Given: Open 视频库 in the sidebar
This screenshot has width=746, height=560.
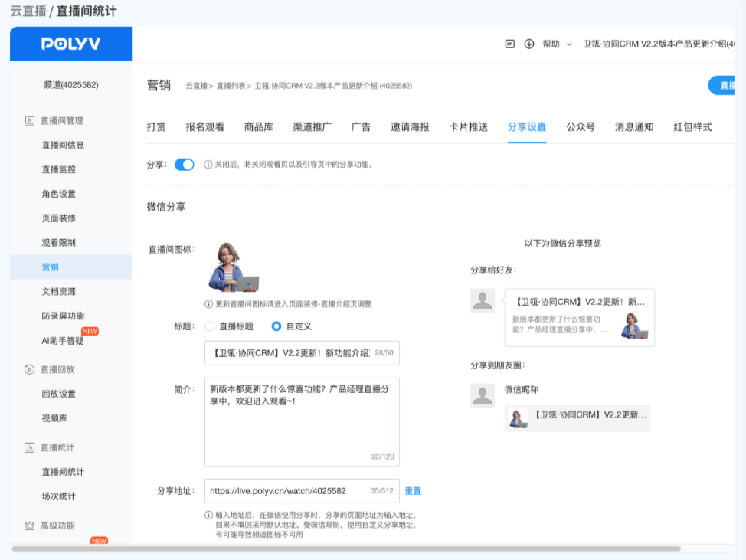Looking at the screenshot, I should click(54, 418).
